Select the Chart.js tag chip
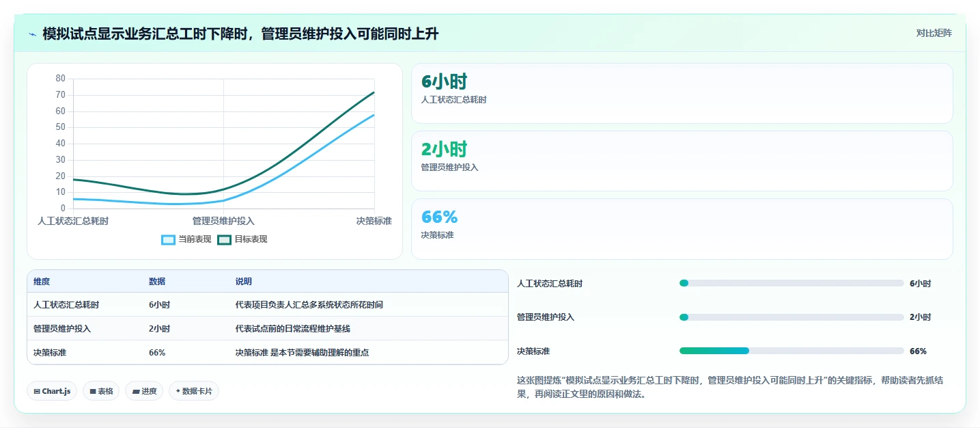This screenshot has height=428, width=980. (x=52, y=391)
